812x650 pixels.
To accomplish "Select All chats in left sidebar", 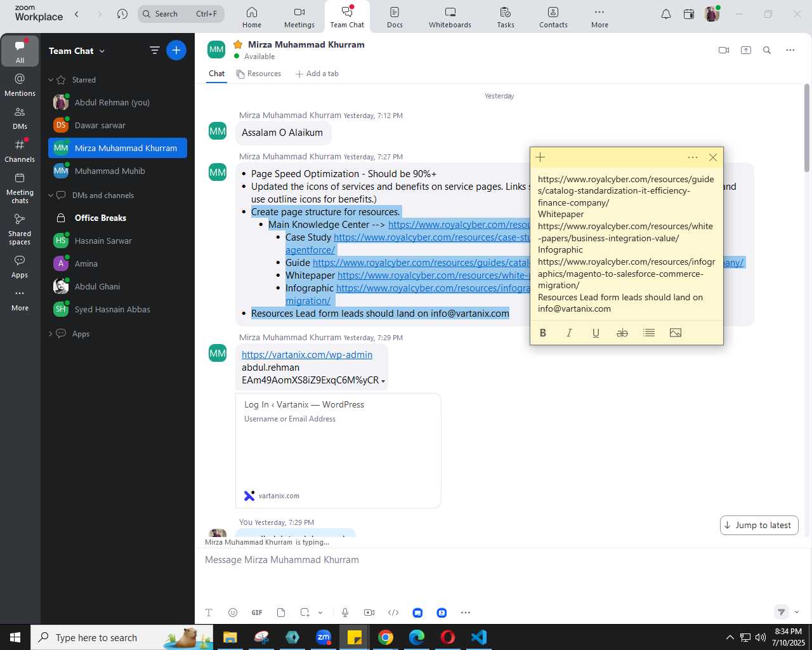I will tap(20, 51).
